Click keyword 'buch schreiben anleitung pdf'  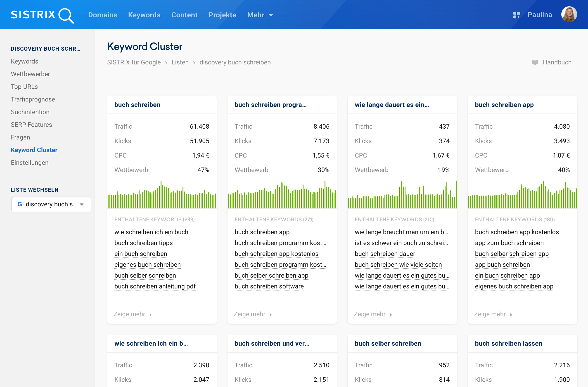click(x=155, y=286)
